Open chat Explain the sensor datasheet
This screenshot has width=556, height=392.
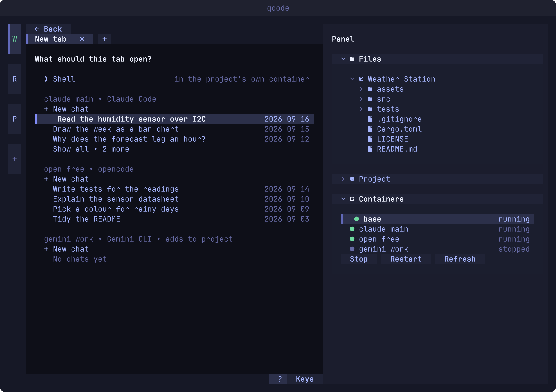(174, 199)
